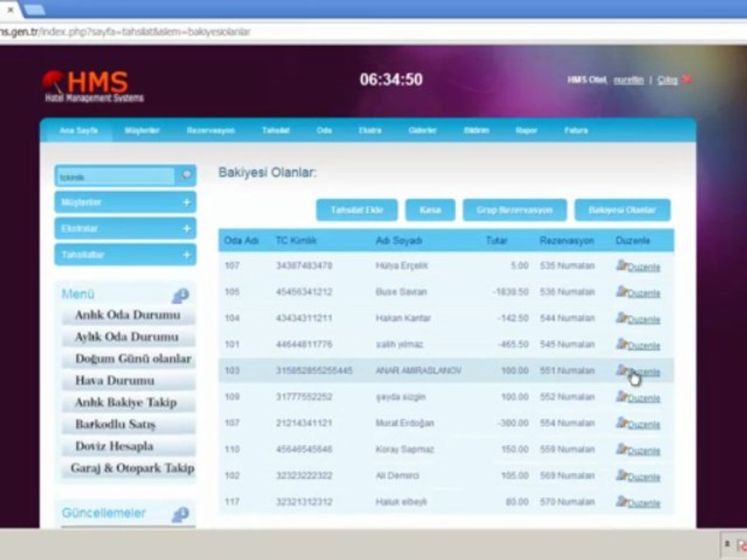Expand the Müşteriler sidebar section
The width and height of the screenshot is (747, 560).
point(125,202)
